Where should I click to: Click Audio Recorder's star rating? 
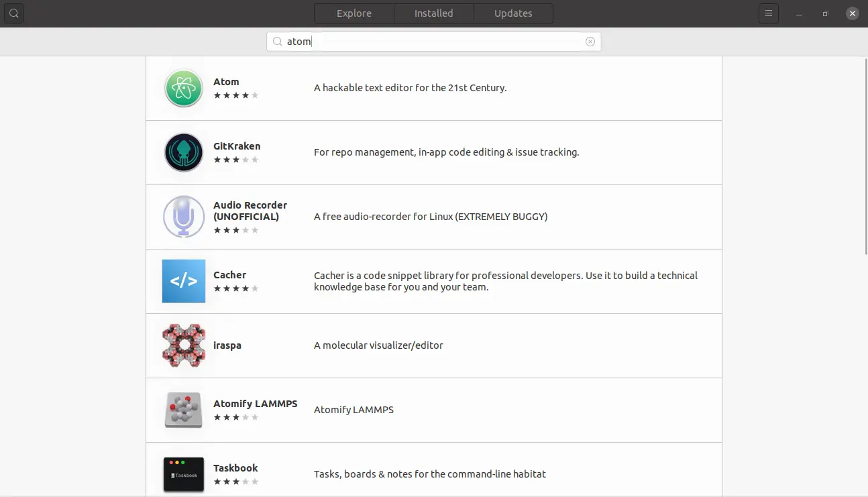point(236,230)
